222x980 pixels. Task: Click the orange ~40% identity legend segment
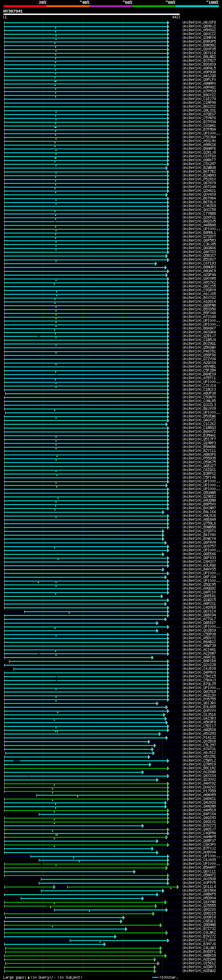click(68, 6)
